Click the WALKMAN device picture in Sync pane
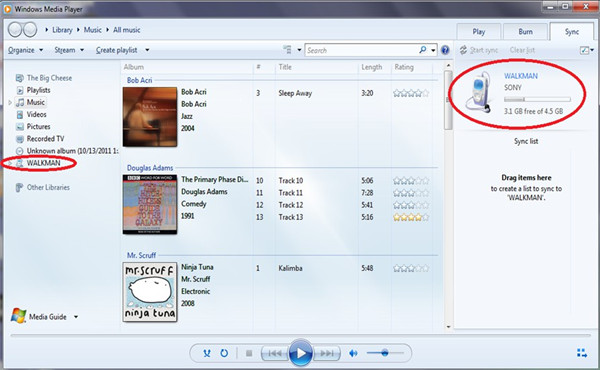The width and height of the screenshot is (600, 370). pyautogui.click(x=479, y=92)
